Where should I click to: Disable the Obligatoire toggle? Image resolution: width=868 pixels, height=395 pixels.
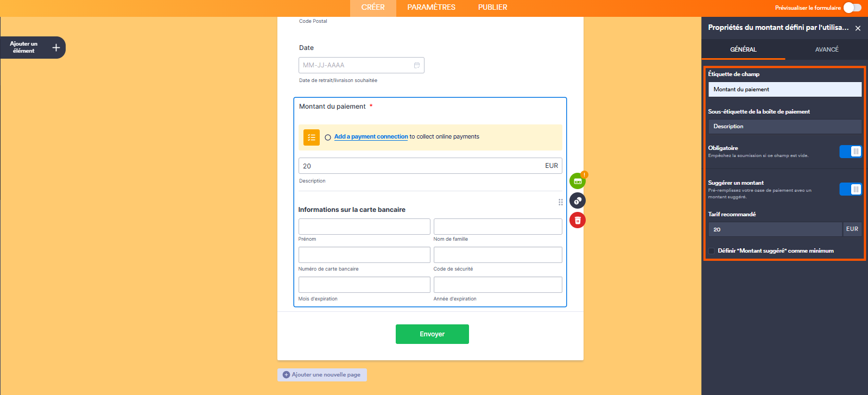tap(850, 152)
